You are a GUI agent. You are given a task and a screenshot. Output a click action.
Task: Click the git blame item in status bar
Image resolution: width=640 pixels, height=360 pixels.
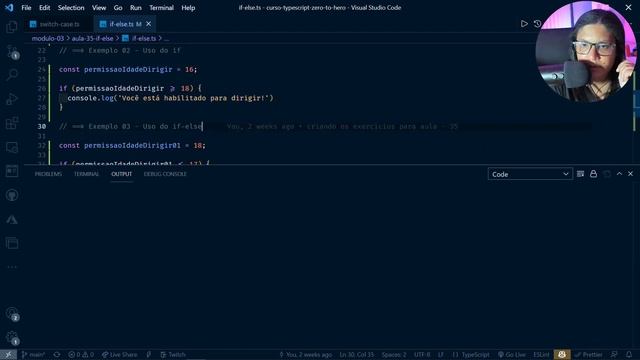click(x=305, y=355)
